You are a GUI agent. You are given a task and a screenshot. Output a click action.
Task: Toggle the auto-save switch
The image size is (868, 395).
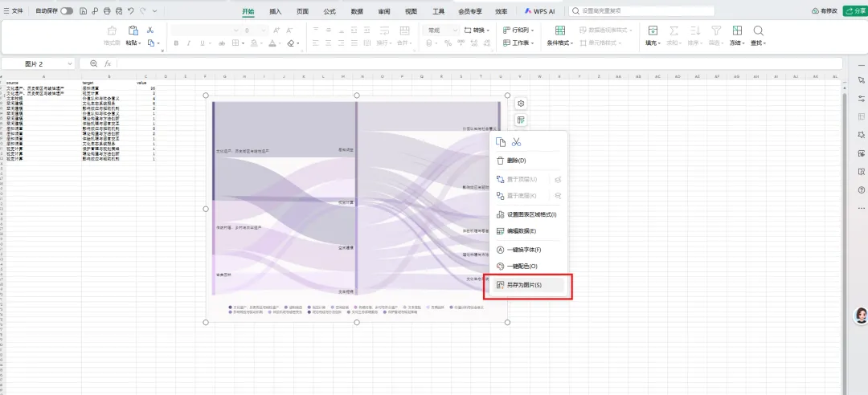67,10
